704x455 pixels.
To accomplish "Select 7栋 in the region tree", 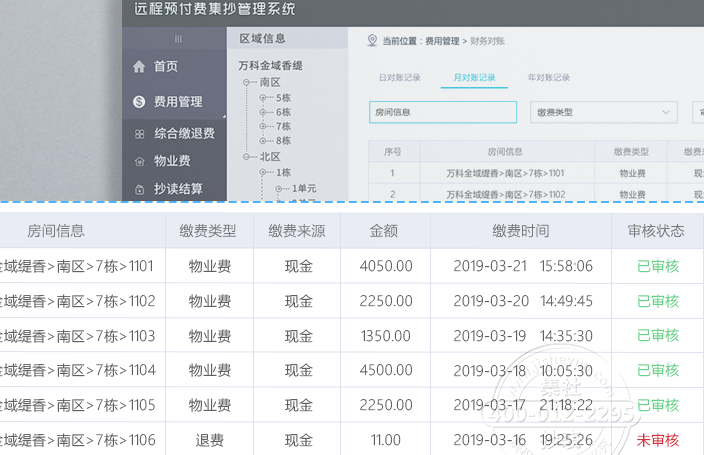I will tap(283, 127).
